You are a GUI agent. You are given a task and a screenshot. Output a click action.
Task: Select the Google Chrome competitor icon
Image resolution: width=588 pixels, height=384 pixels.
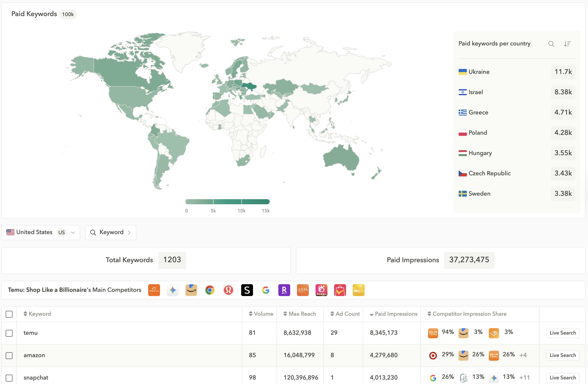210,290
